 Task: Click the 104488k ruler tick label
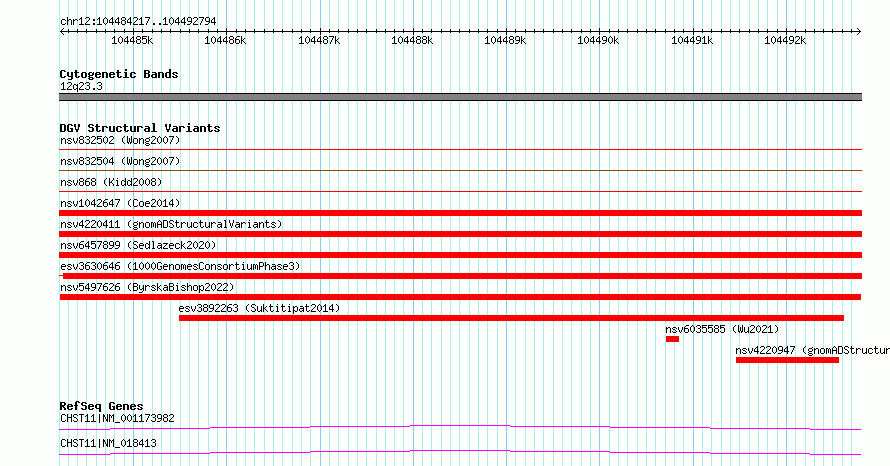point(412,40)
